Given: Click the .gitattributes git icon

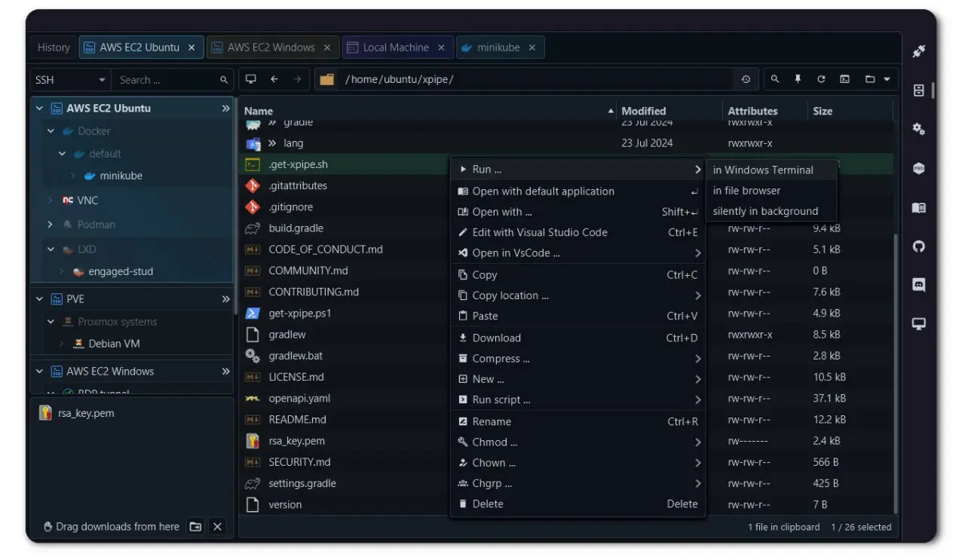Looking at the screenshot, I should (x=253, y=185).
